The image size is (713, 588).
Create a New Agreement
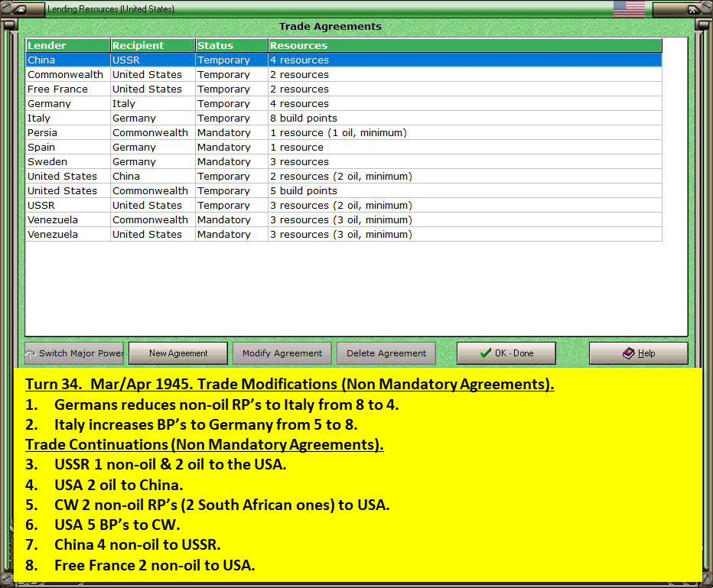pos(178,353)
